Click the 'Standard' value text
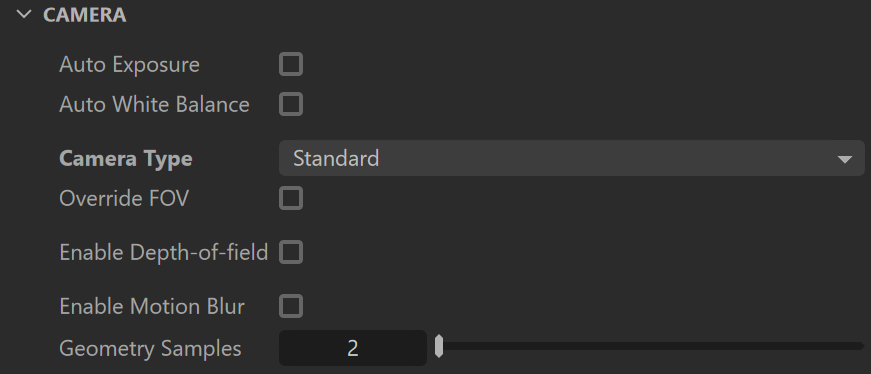 tap(336, 158)
